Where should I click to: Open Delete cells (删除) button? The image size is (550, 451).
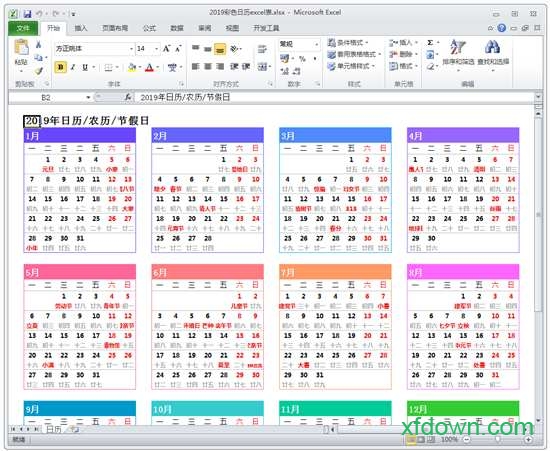tap(403, 54)
